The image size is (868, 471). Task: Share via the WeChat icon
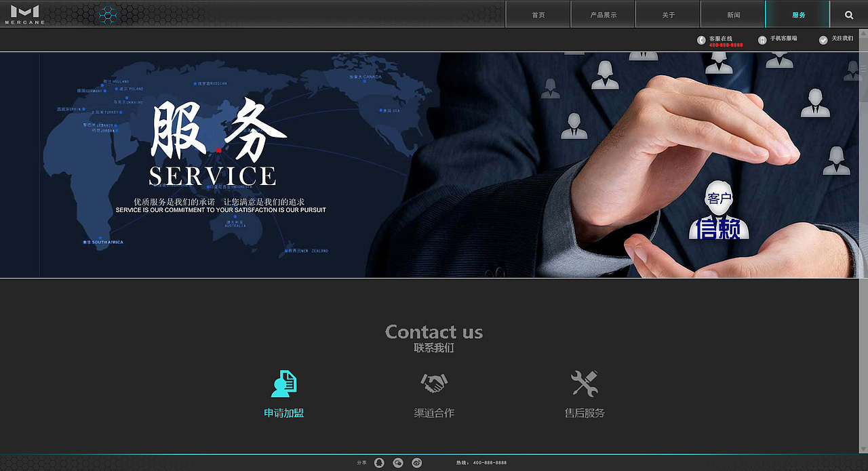point(398,463)
